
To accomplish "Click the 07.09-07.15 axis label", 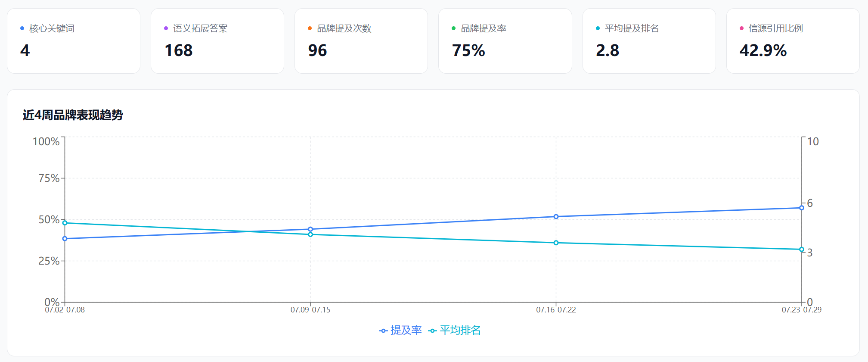I will 310,310.
